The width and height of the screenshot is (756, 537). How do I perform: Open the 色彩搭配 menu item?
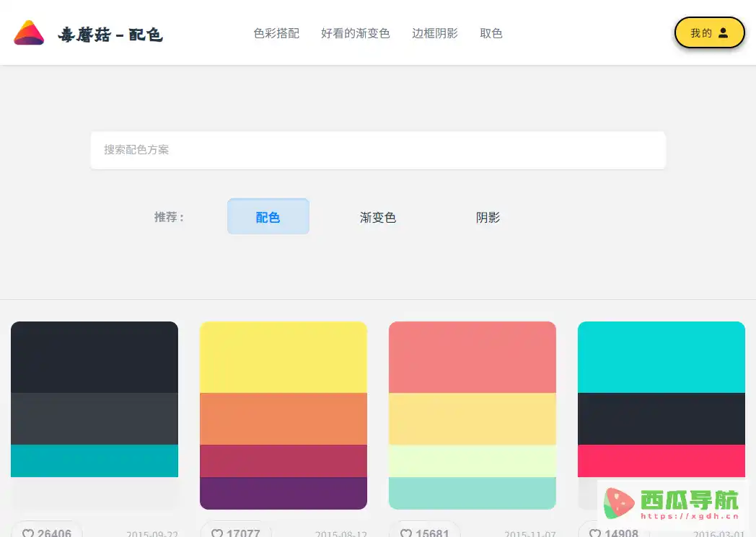tap(276, 33)
